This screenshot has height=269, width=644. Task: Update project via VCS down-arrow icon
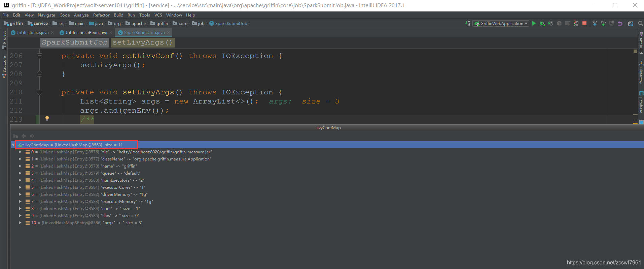(595, 23)
